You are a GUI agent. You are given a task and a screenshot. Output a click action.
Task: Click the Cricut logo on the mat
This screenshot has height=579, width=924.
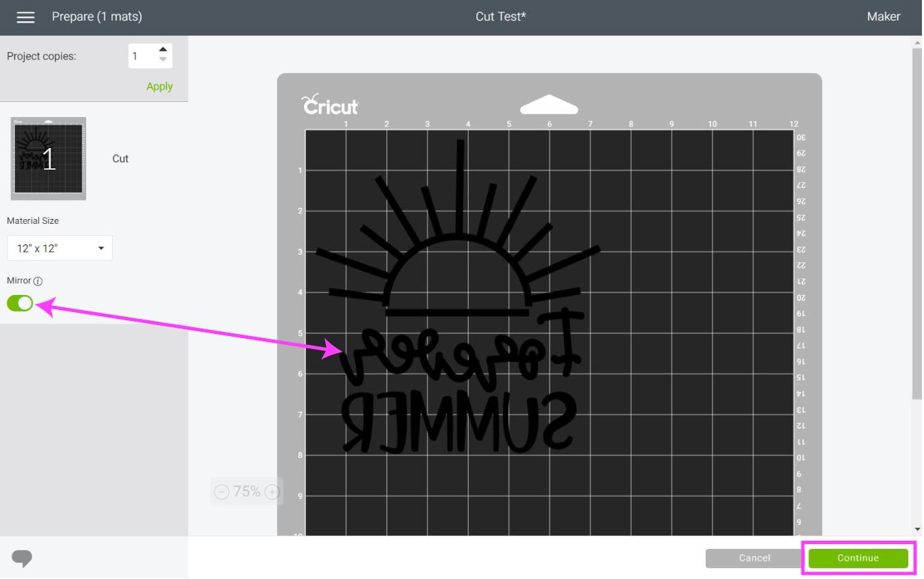click(331, 105)
